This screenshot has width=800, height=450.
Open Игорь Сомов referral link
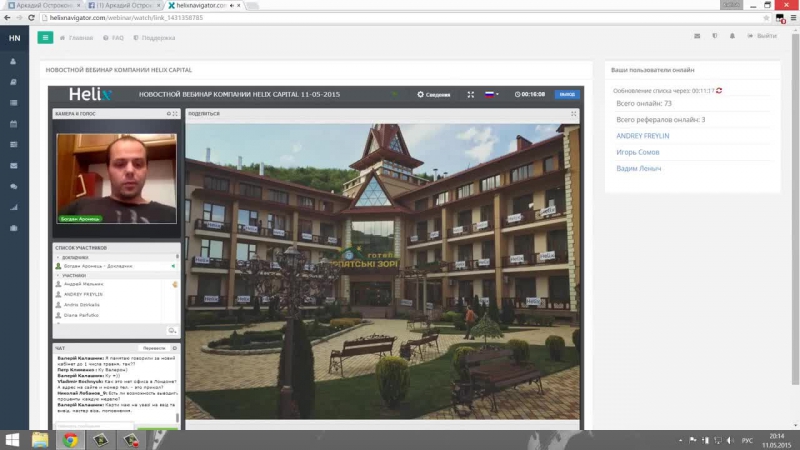(x=638, y=153)
